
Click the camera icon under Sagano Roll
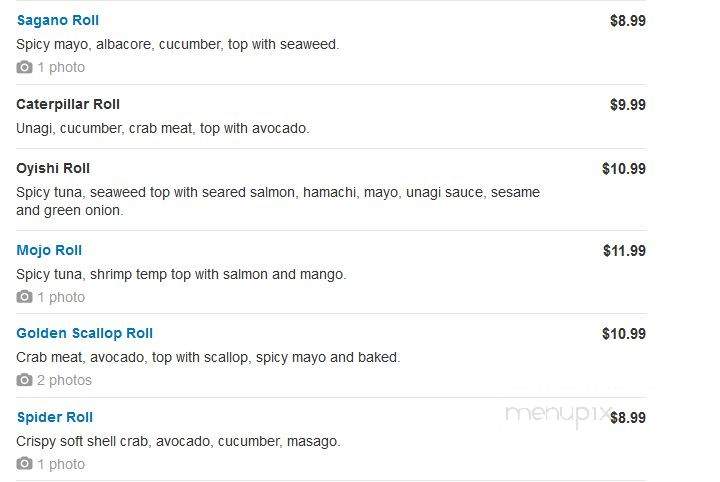click(24, 67)
